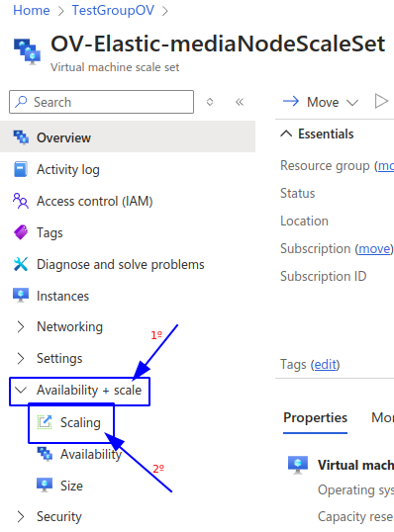
Task: Open Diagnose and solve problems wrench icon
Action: pyautogui.click(x=21, y=264)
